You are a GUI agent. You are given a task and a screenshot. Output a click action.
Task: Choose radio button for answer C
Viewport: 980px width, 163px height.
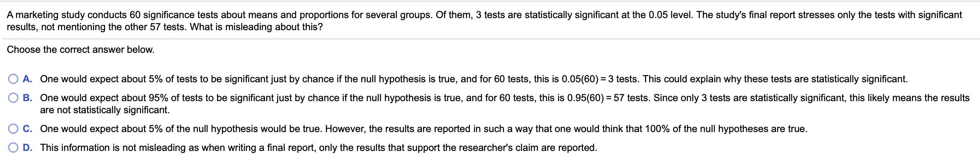coord(13,129)
